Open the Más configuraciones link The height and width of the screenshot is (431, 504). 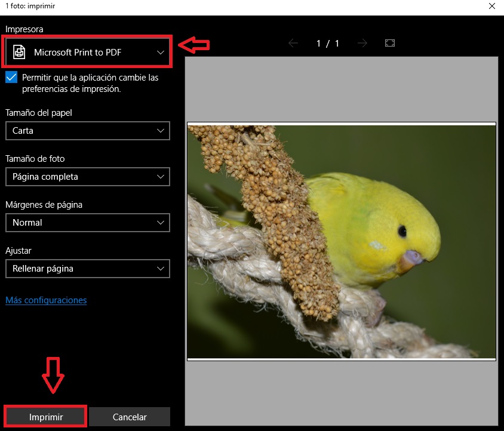[46, 300]
